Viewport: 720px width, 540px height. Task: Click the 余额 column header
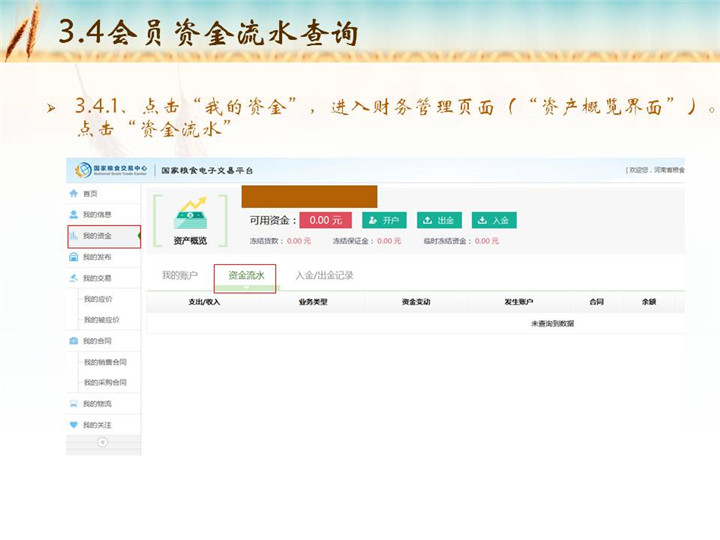(x=649, y=302)
